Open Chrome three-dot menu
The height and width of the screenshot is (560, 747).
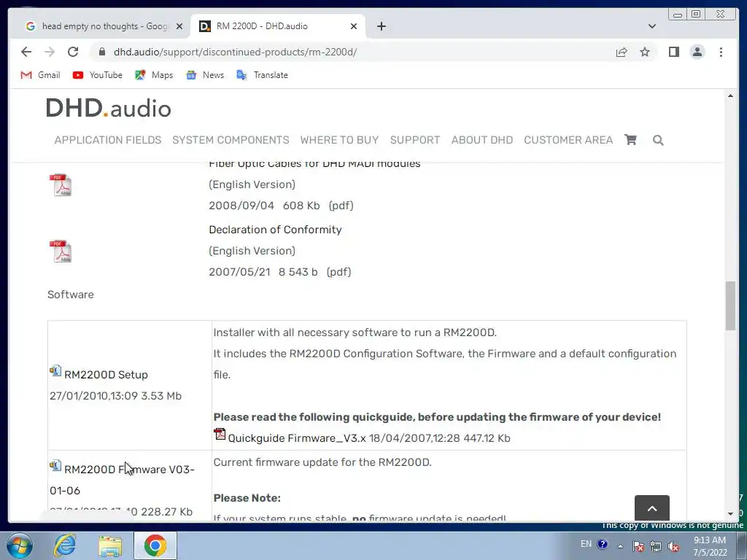click(x=721, y=52)
